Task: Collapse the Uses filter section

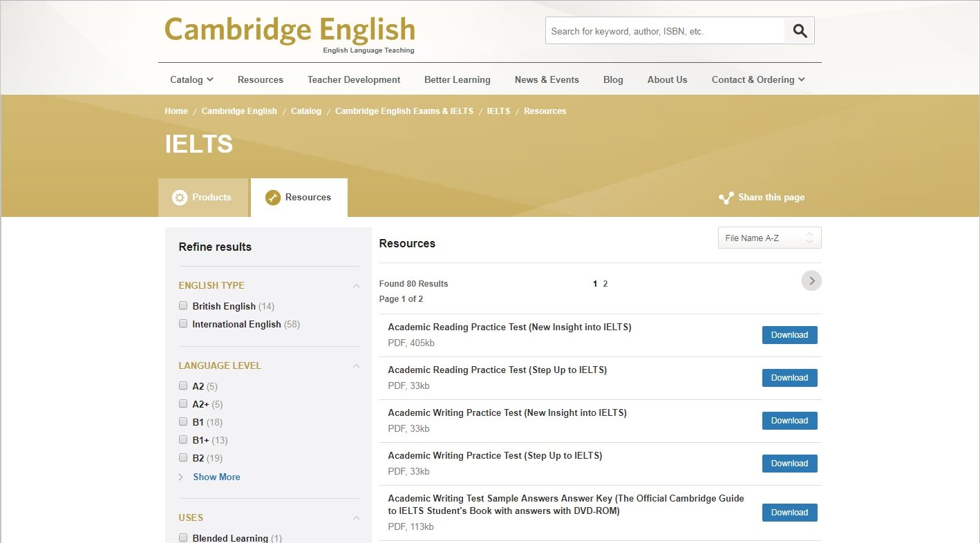Action: point(356,517)
